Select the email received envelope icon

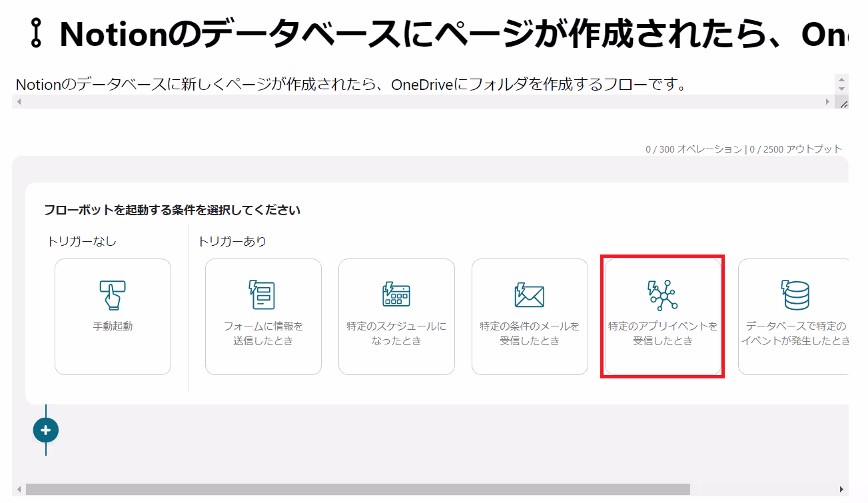click(530, 295)
